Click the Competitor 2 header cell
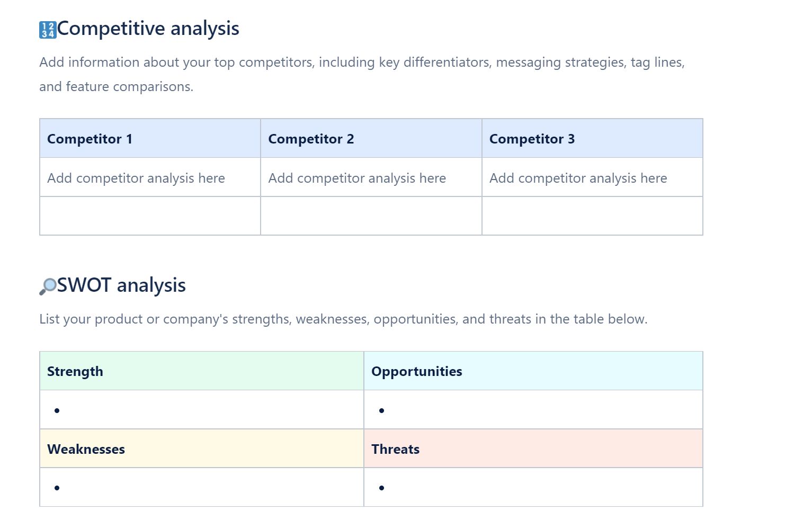812x529 pixels. (x=371, y=139)
